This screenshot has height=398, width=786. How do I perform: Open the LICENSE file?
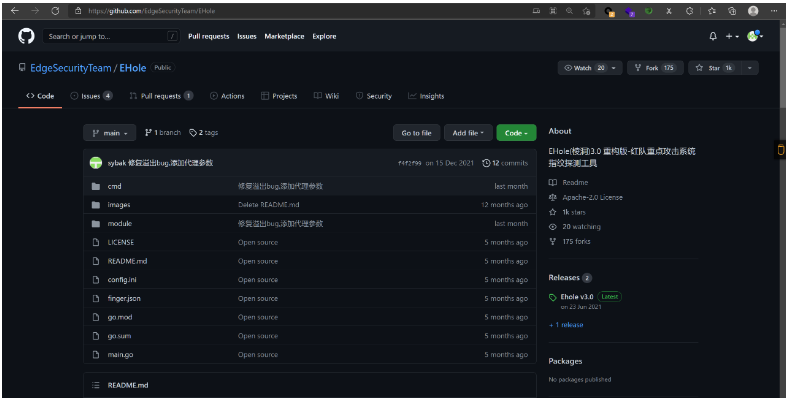120,242
